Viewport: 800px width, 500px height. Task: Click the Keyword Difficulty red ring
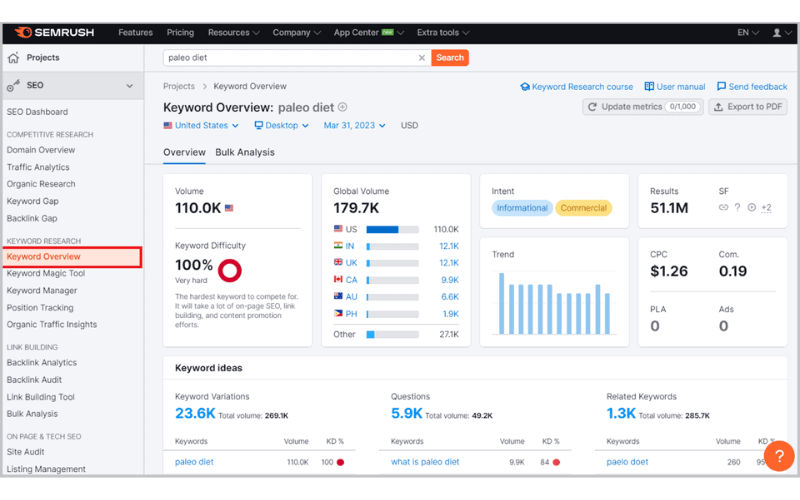[x=230, y=270]
